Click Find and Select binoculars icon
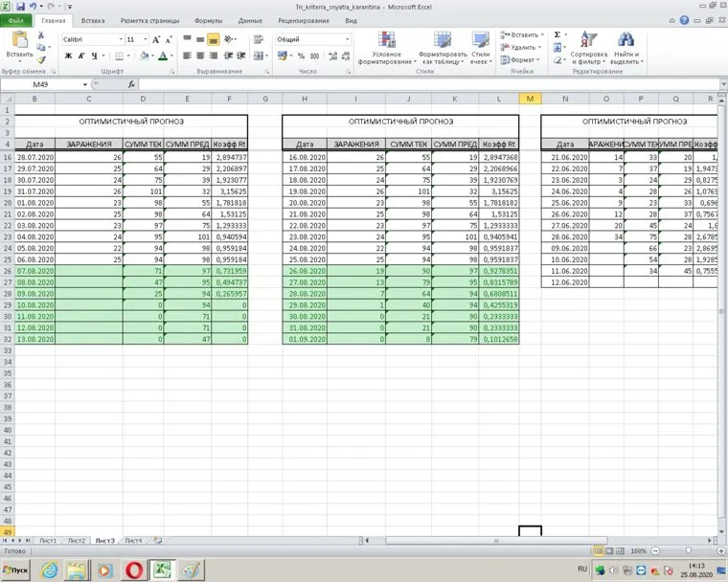 pyautogui.click(x=626, y=46)
